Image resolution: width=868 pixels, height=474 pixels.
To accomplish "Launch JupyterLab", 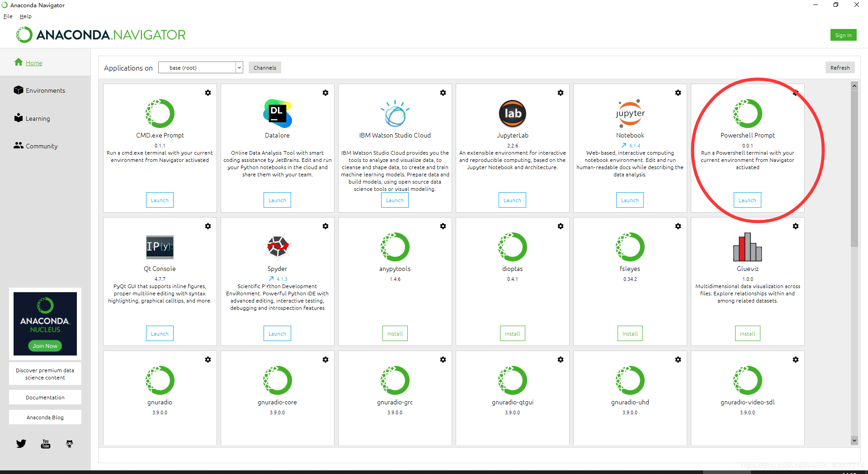I will (x=512, y=200).
